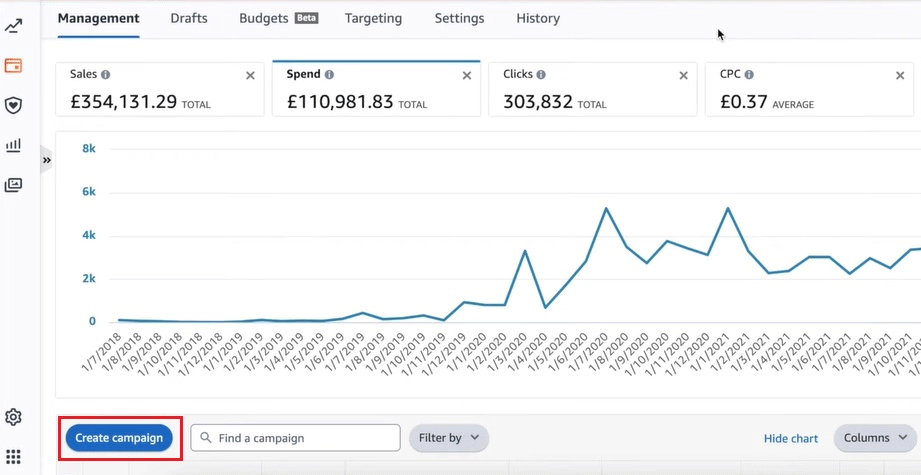
Task: Open the bar chart reports sidebar icon
Action: [x=14, y=146]
